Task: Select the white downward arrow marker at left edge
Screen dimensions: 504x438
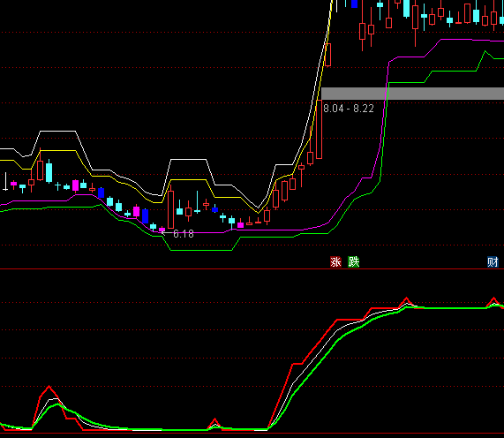Action: (5, 182)
